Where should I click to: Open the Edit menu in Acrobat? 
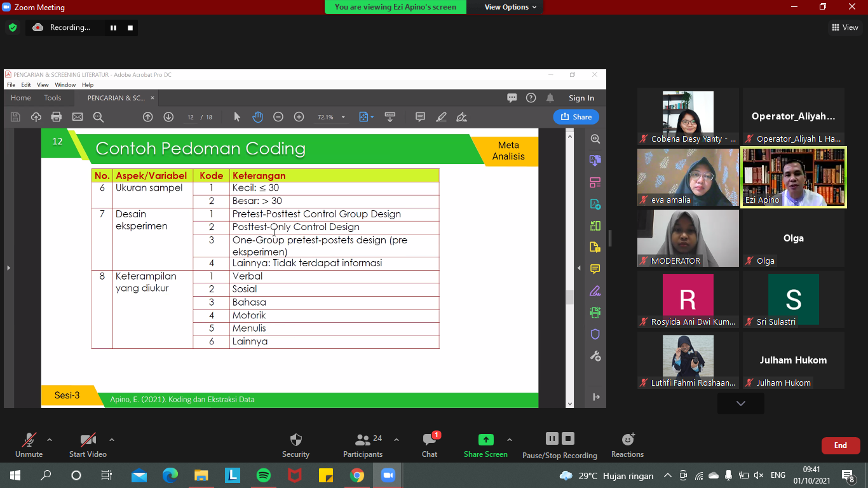click(25, 85)
